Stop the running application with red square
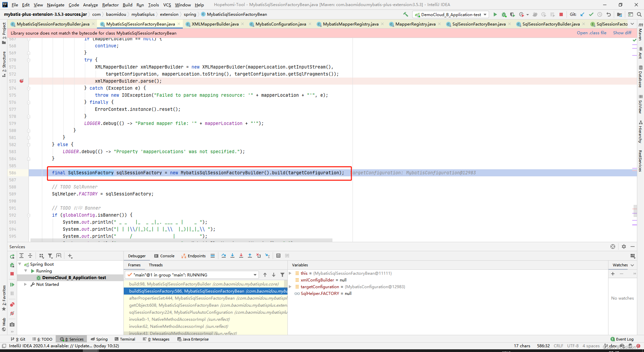This screenshot has width=644, height=352. (561, 14)
